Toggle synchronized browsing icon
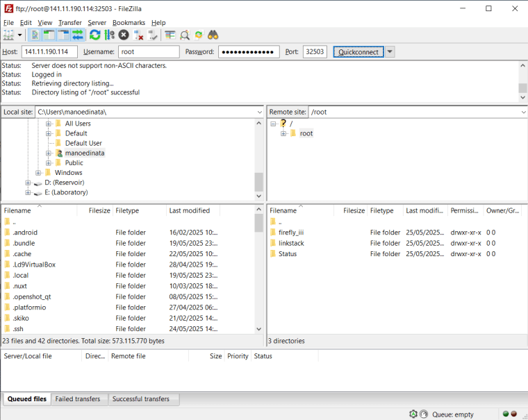The image size is (528, 420). point(199,35)
